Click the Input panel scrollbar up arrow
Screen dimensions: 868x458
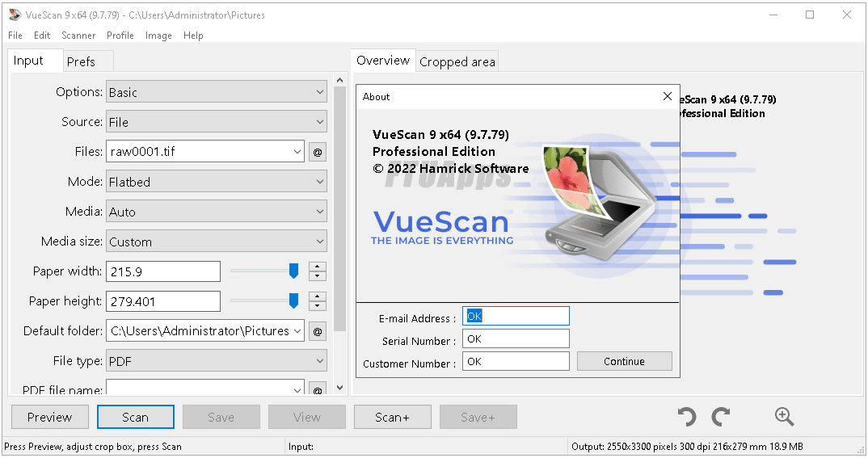tap(340, 80)
